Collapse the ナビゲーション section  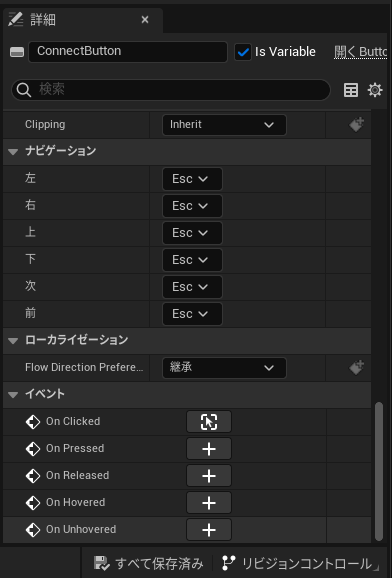pos(13,152)
